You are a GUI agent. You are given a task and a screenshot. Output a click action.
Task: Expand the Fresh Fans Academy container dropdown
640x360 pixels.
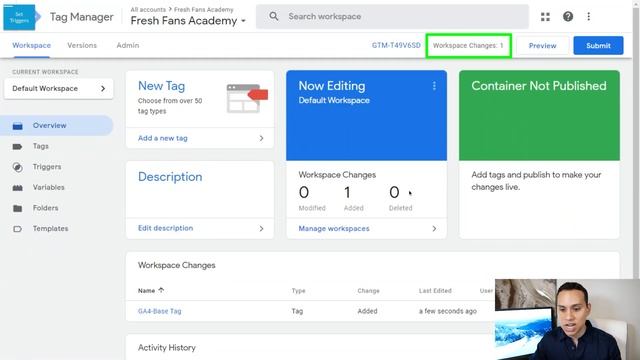(x=244, y=21)
